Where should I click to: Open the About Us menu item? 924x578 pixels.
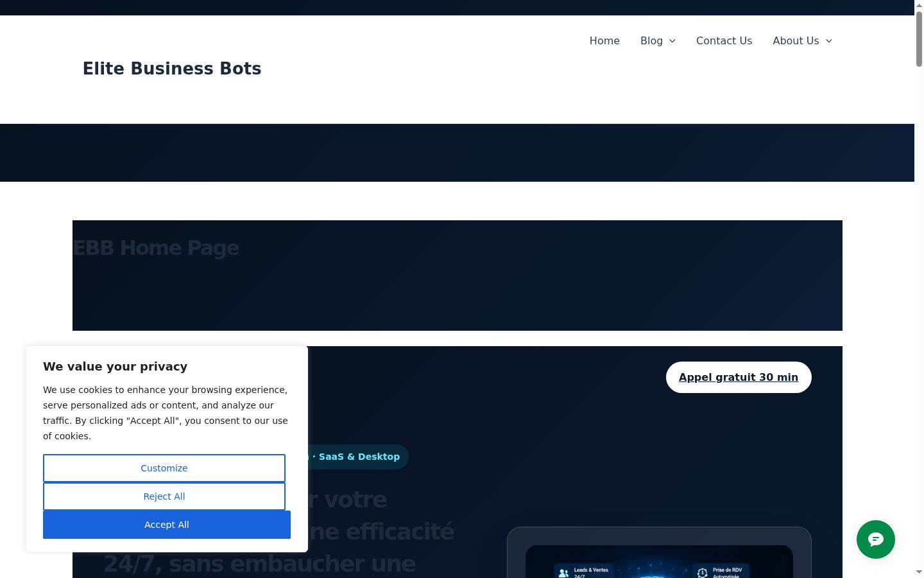coord(796,40)
